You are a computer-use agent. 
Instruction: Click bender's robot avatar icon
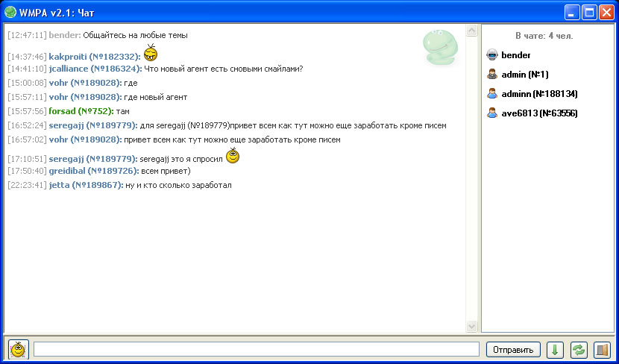point(492,55)
